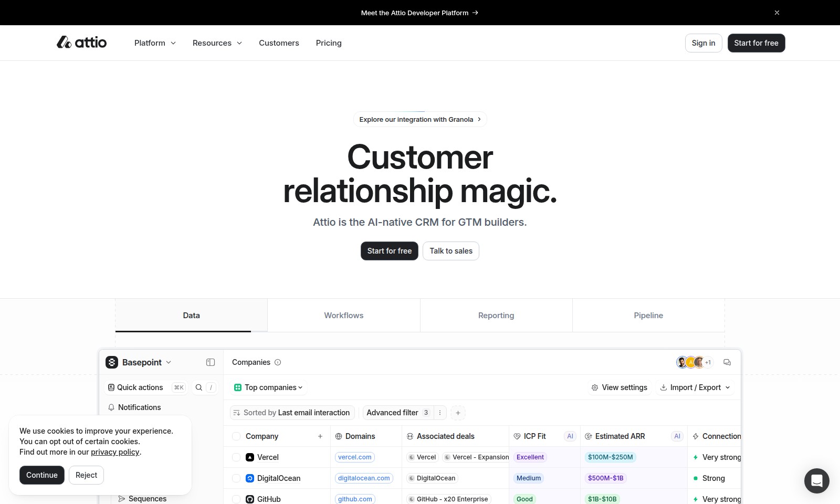The width and height of the screenshot is (840, 504).
Task: Click the Good ICP Fit tag
Action: click(524, 499)
